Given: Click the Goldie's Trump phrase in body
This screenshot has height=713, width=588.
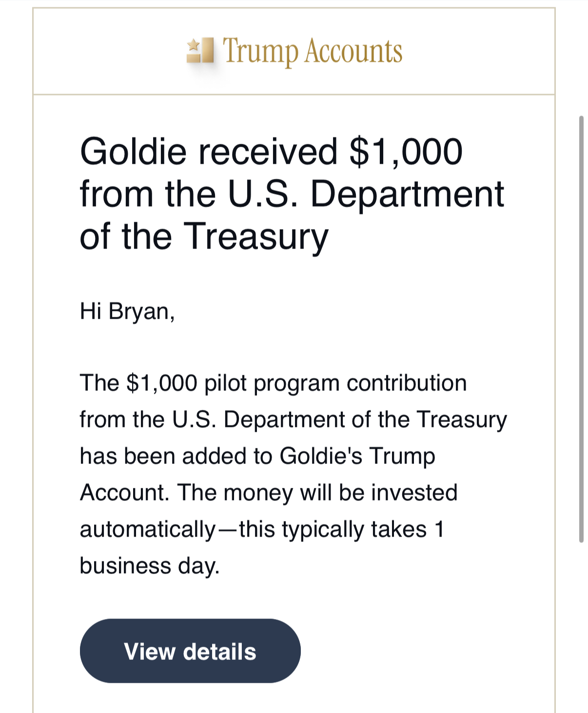Looking at the screenshot, I should (357, 456).
